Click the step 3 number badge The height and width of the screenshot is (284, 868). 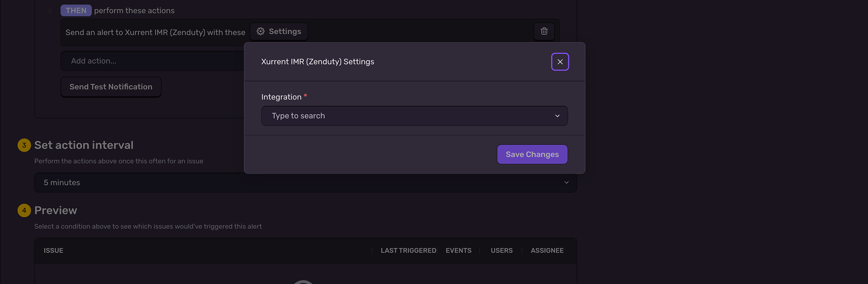[x=24, y=145]
